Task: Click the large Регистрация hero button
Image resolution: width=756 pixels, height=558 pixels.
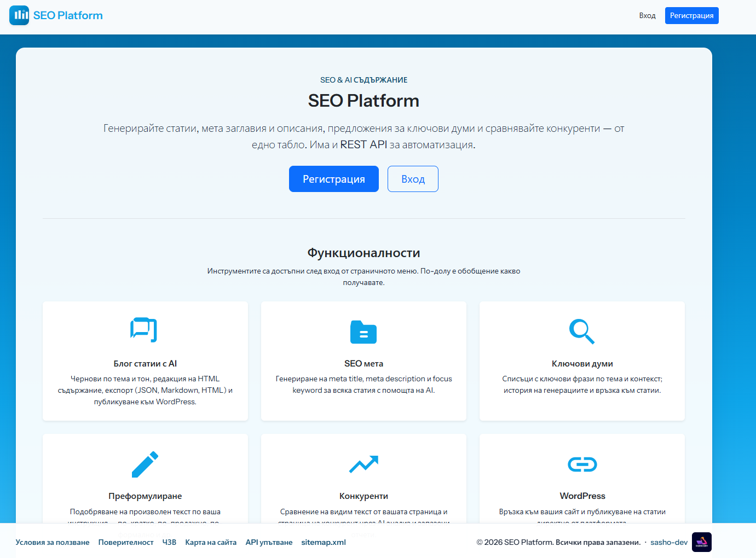Action: tap(334, 179)
